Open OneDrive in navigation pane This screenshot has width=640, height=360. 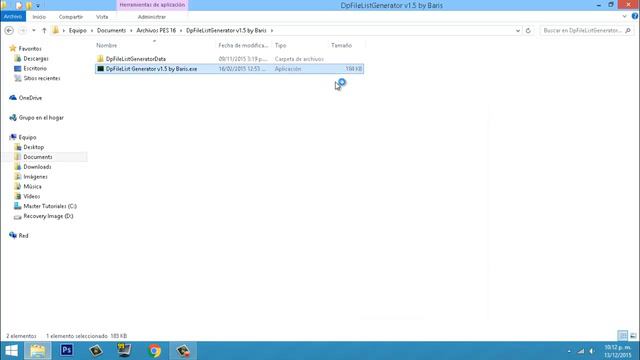click(x=30, y=98)
